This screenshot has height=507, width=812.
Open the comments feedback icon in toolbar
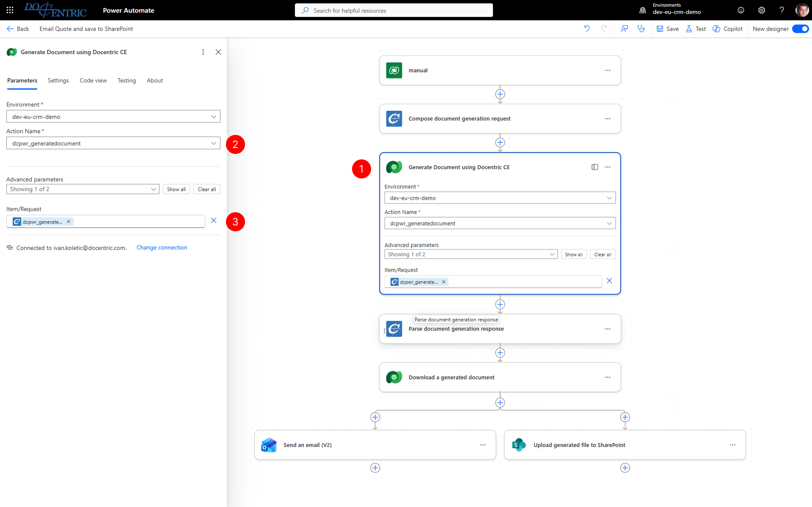coord(624,29)
